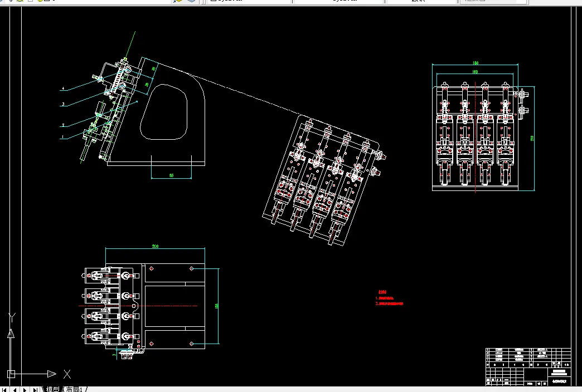
Task: Pick leader callout number 2
Action: (63, 125)
